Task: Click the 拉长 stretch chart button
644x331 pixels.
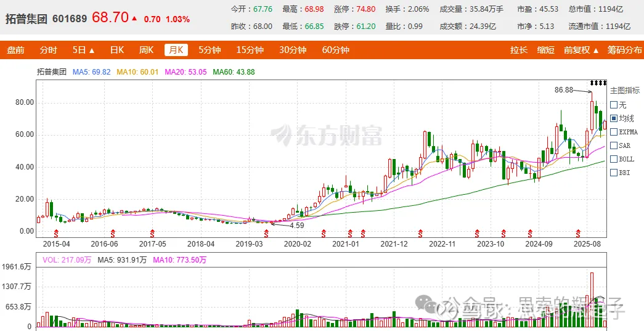Action: click(x=519, y=50)
